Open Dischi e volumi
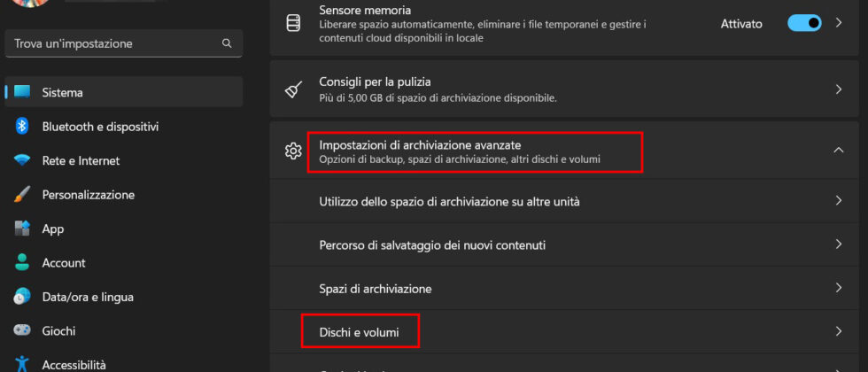Viewport: 868px width, 372px height. (x=359, y=332)
